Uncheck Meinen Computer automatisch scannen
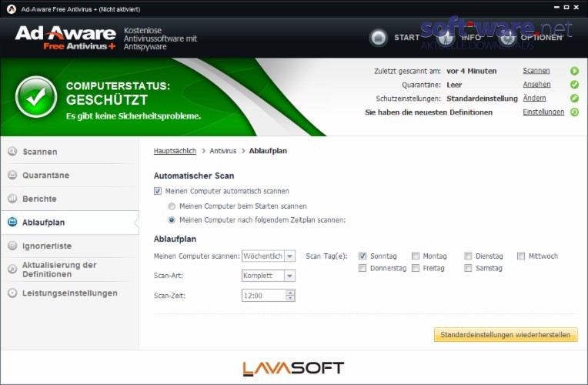This screenshot has height=385, width=588. (x=158, y=191)
